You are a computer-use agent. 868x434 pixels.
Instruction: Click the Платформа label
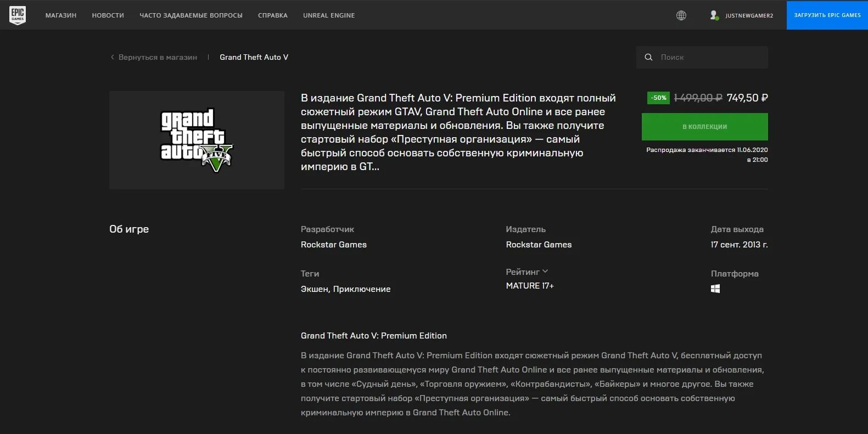(735, 274)
